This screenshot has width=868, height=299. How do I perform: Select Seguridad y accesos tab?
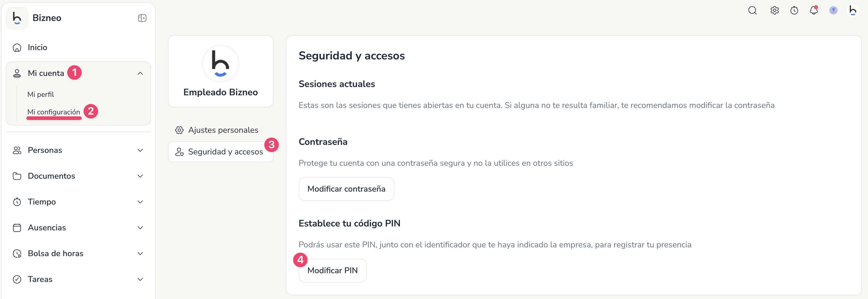(220, 152)
